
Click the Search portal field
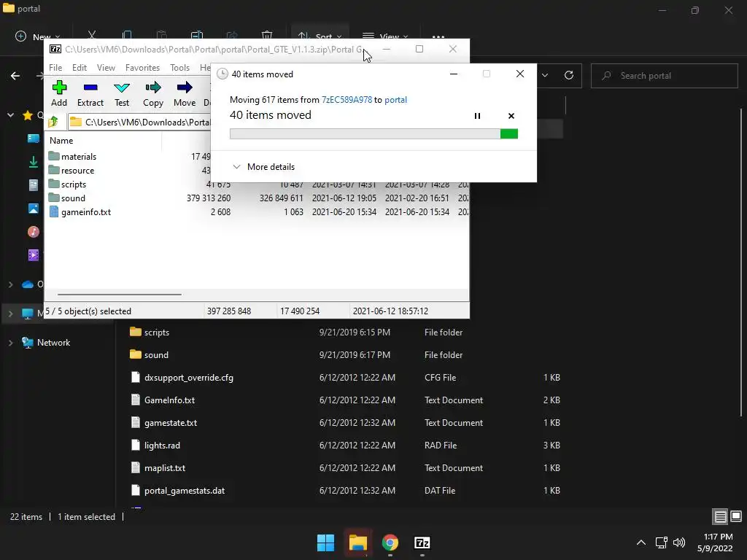point(664,76)
